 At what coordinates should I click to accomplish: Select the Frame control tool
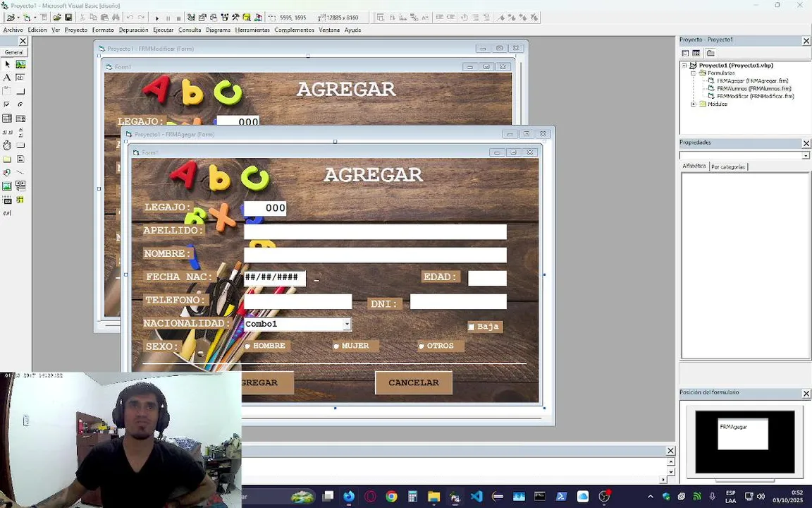tap(7, 91)
